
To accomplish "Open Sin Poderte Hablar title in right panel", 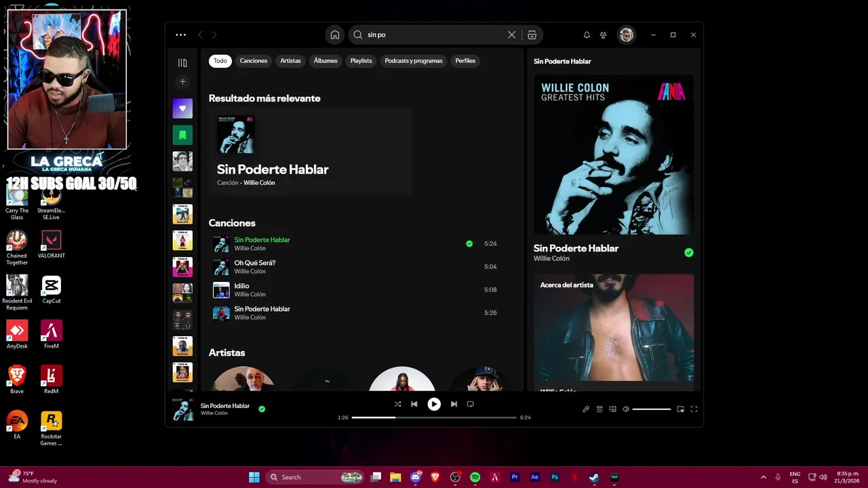I will pyautogui.click(x=576, y=249).
